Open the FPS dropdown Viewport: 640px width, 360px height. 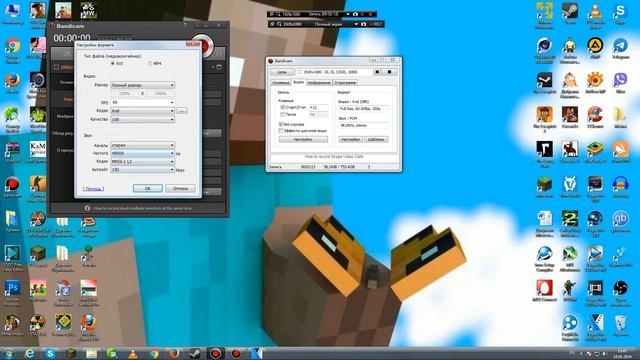click(x=142, y=102)
